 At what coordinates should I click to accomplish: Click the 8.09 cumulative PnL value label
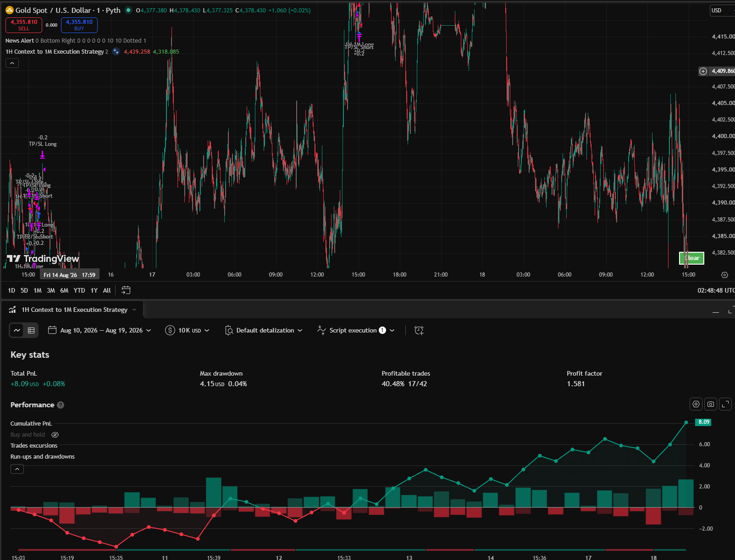coord(703,422)
